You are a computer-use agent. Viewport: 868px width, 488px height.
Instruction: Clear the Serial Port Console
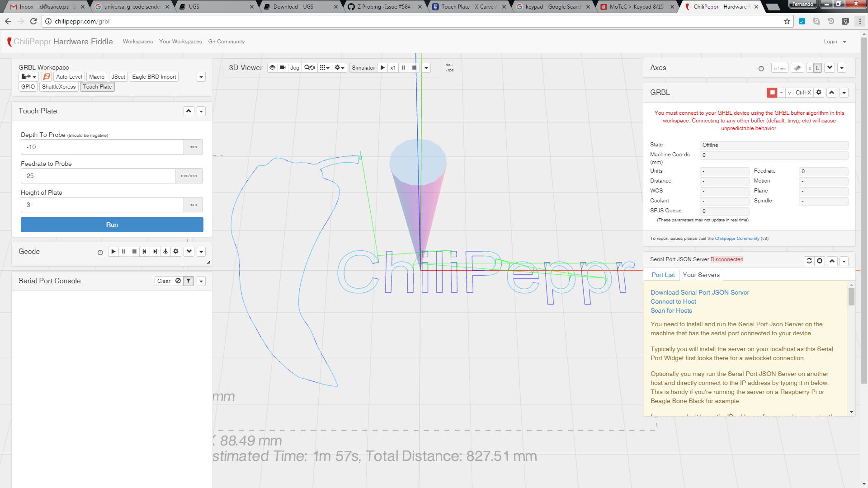coord(164,281)
